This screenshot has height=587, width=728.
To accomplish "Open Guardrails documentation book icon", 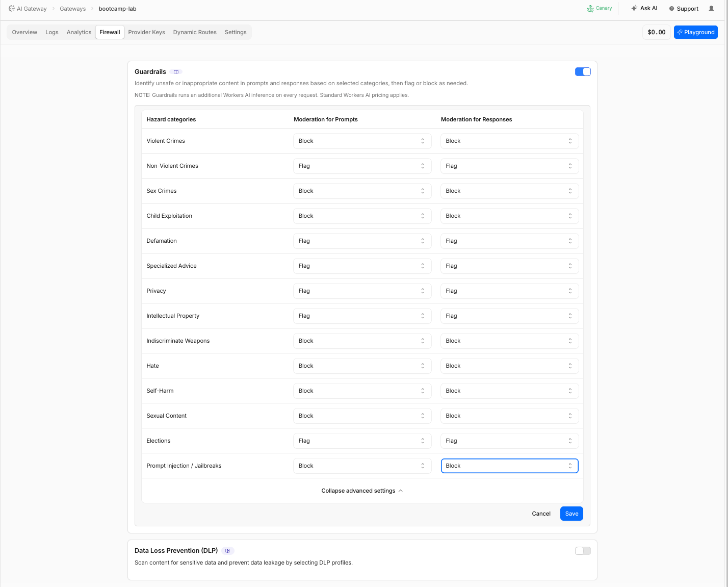I will 176,72.
